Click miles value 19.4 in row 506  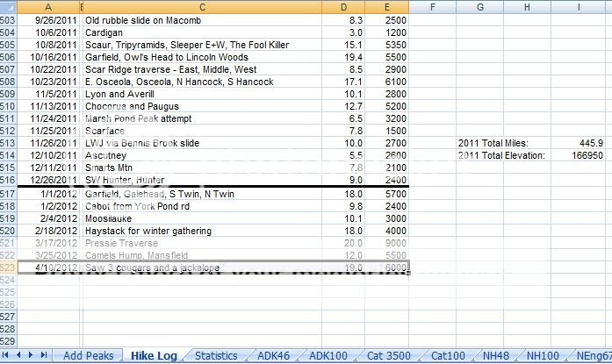click(x=343, y=57)
